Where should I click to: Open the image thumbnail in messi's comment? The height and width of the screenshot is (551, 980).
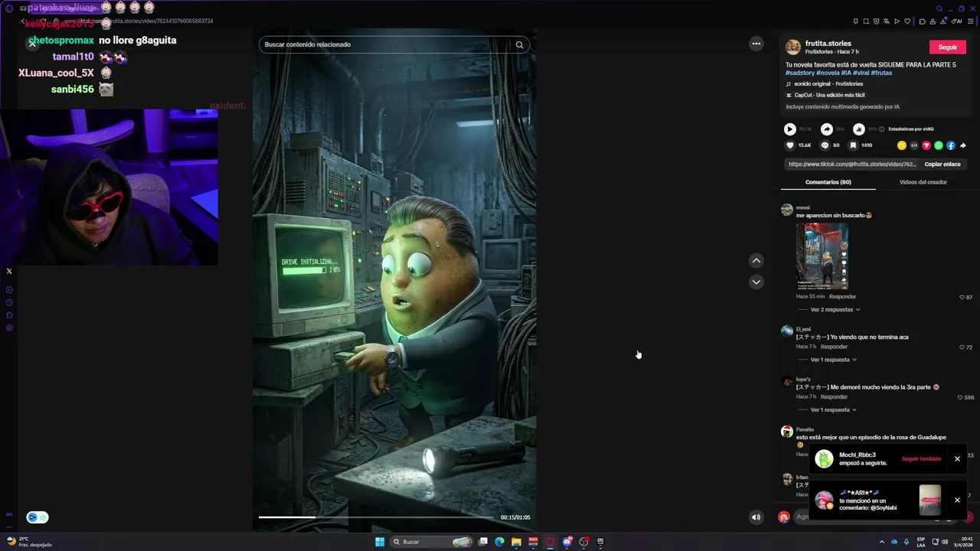tap(822, 256)
